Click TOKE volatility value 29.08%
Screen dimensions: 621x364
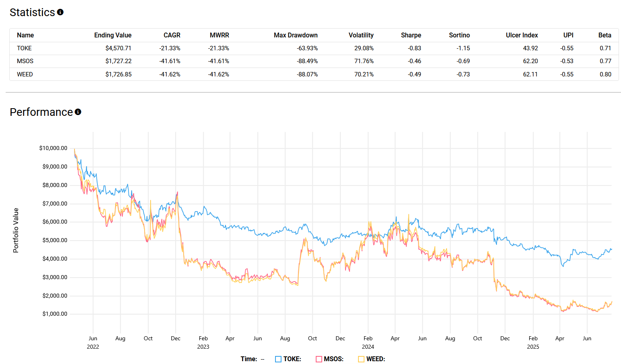pos(364,48)
